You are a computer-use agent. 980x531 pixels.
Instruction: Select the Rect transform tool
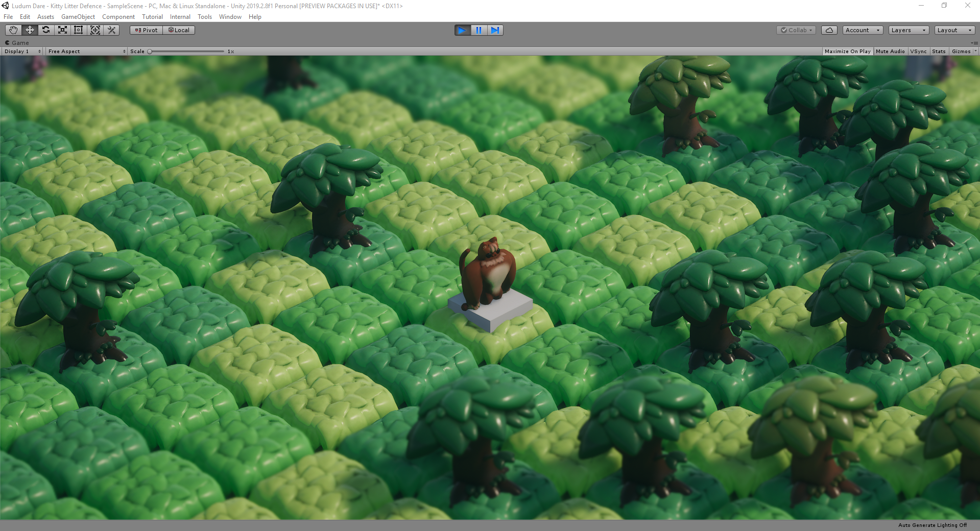(x=79, y=30)
